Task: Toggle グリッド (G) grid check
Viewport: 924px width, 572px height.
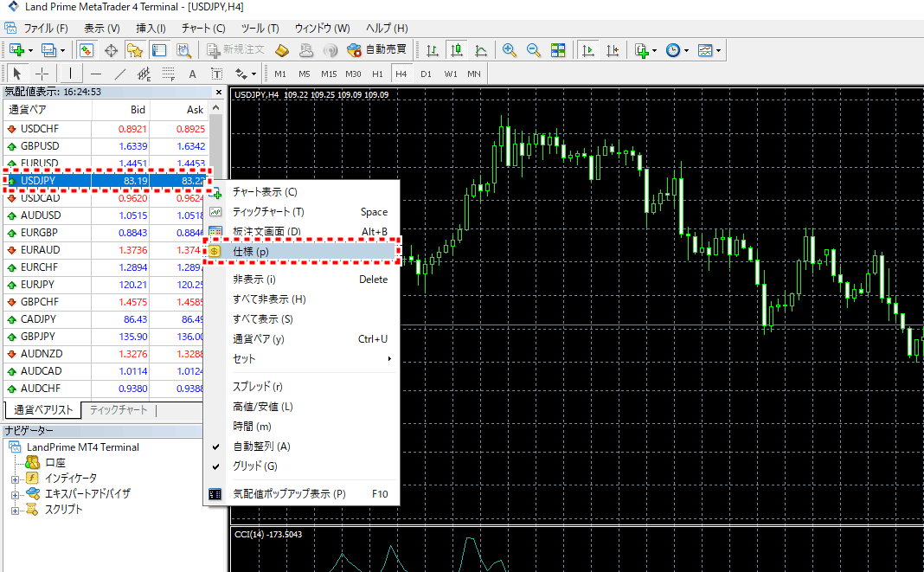Action: pyautogui.click(x=254, y=466)
